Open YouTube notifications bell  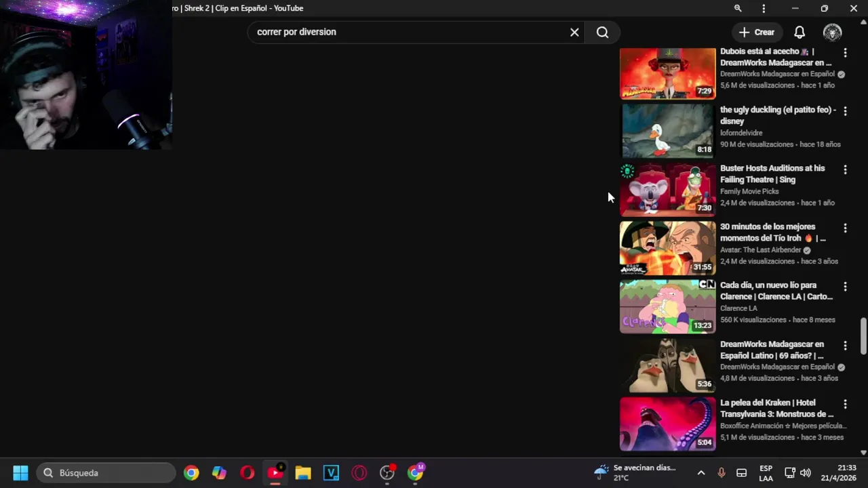(800, 32)
